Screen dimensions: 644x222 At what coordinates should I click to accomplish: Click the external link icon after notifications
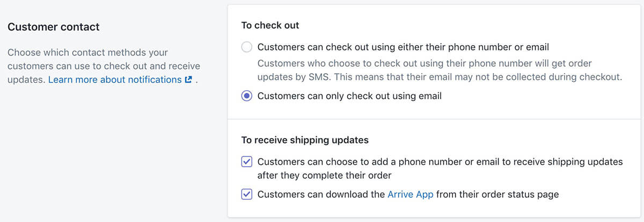tap(188, 80)
